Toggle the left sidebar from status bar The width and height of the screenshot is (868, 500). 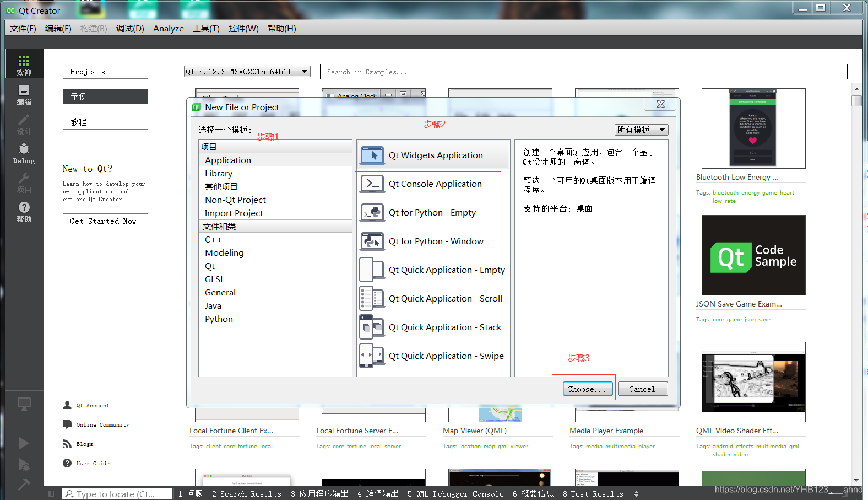51,494
